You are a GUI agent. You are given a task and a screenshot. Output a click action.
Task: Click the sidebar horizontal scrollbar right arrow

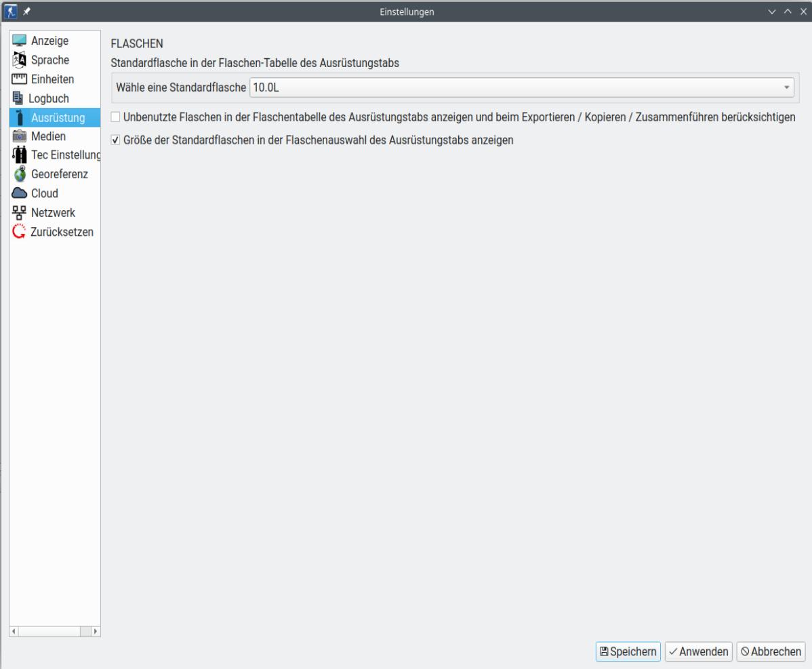pyautogui.click(x=95, y=632)
